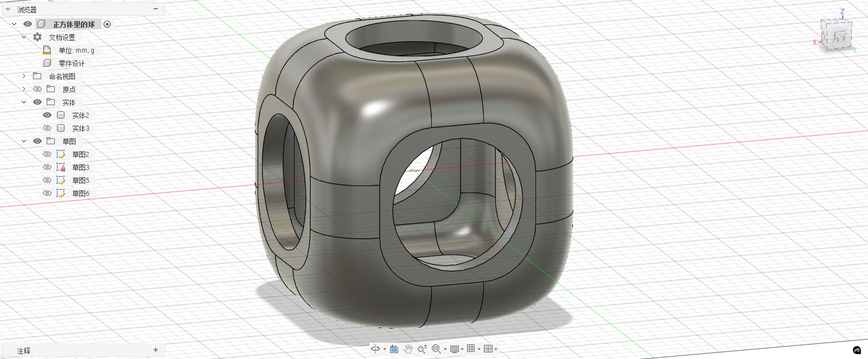
Task: Click the ViewCube face at top right
Action: coord(839,36)
